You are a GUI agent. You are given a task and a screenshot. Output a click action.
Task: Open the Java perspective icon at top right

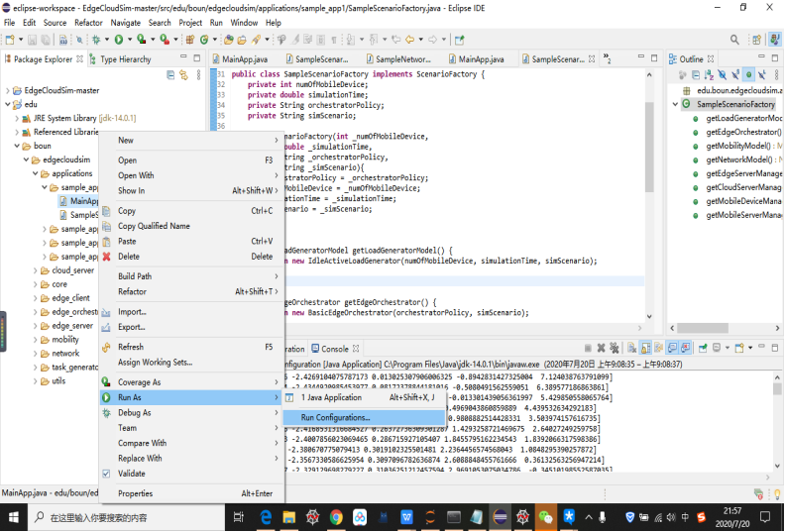click(773, 40)
